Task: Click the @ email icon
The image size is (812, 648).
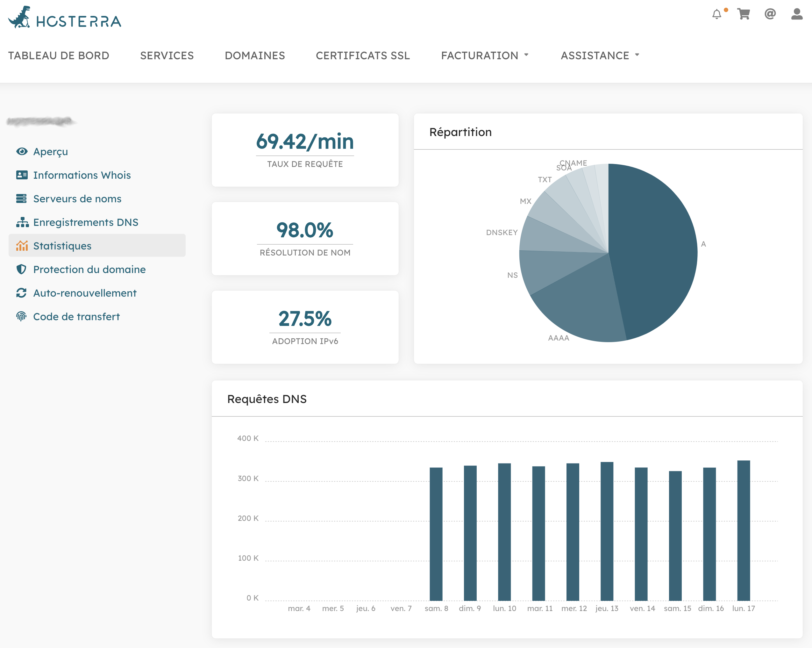Action: tap(770, 14)
